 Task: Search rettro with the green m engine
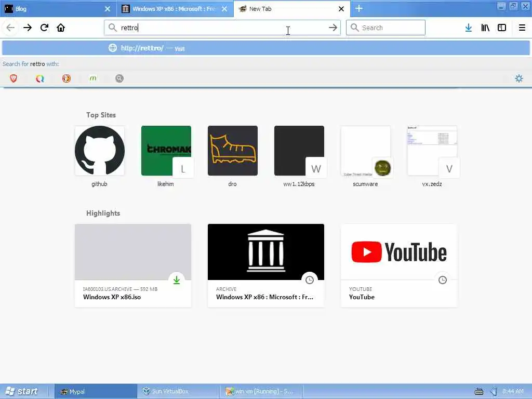(93, 78)
